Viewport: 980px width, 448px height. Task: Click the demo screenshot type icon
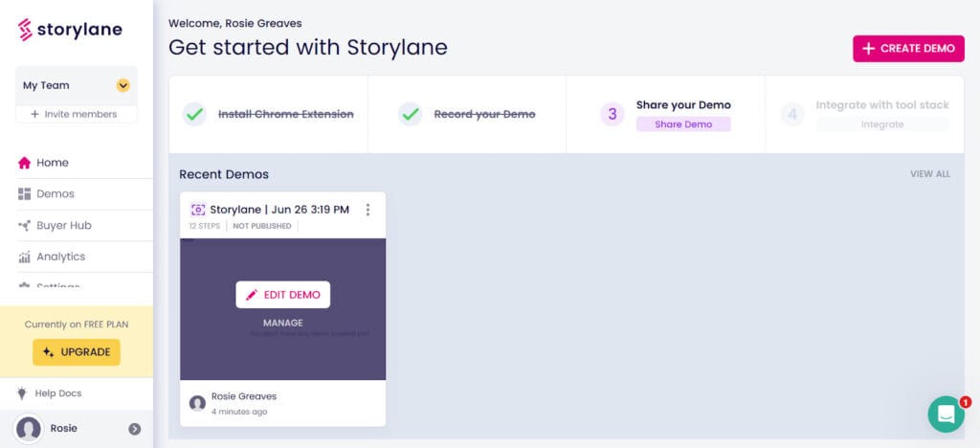(198, 210)
